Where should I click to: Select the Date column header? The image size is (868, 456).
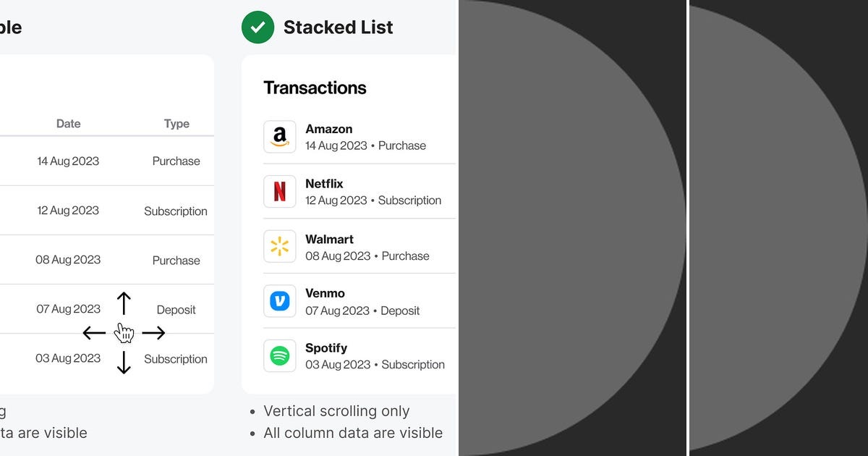(68, 123)
